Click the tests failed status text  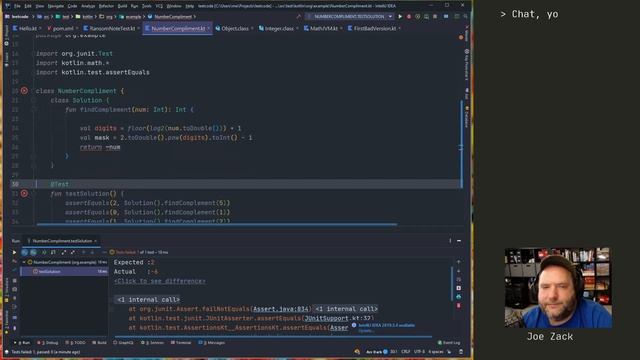46,352
